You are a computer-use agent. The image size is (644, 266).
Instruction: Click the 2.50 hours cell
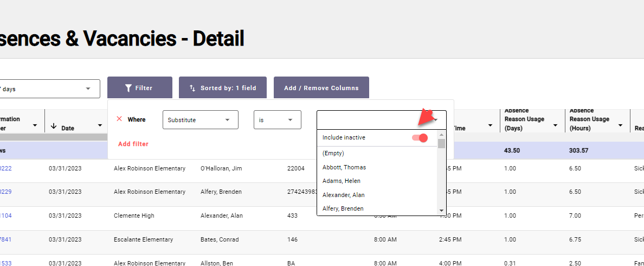(x=575, y=263)
